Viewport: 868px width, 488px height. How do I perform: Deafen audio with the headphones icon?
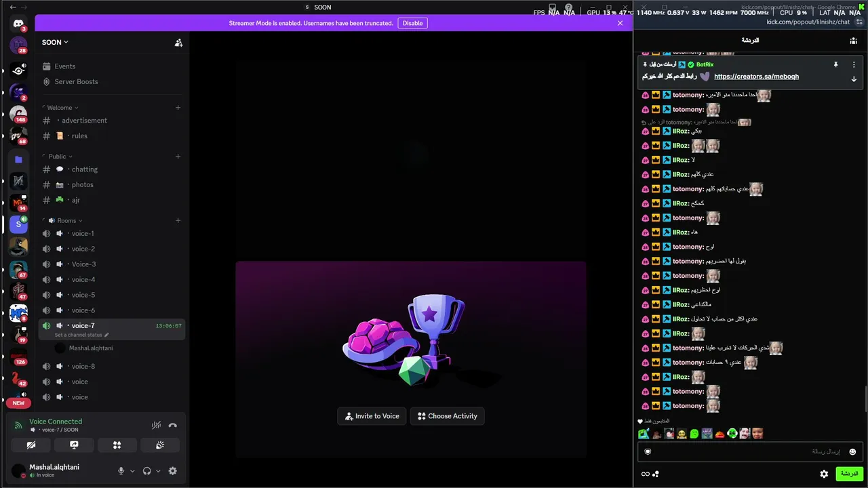pyautogui.click(x=146, y=471)
